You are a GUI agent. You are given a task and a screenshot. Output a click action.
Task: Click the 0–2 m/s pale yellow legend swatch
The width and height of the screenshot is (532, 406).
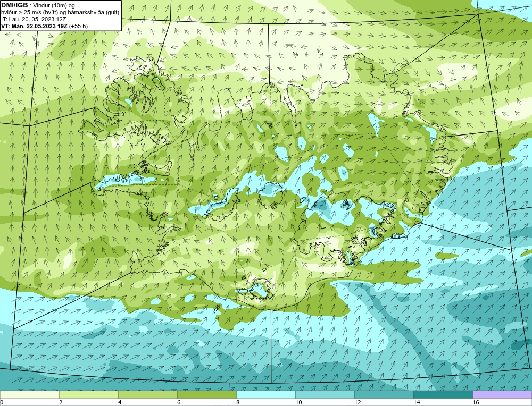click(x=29, y=395)
